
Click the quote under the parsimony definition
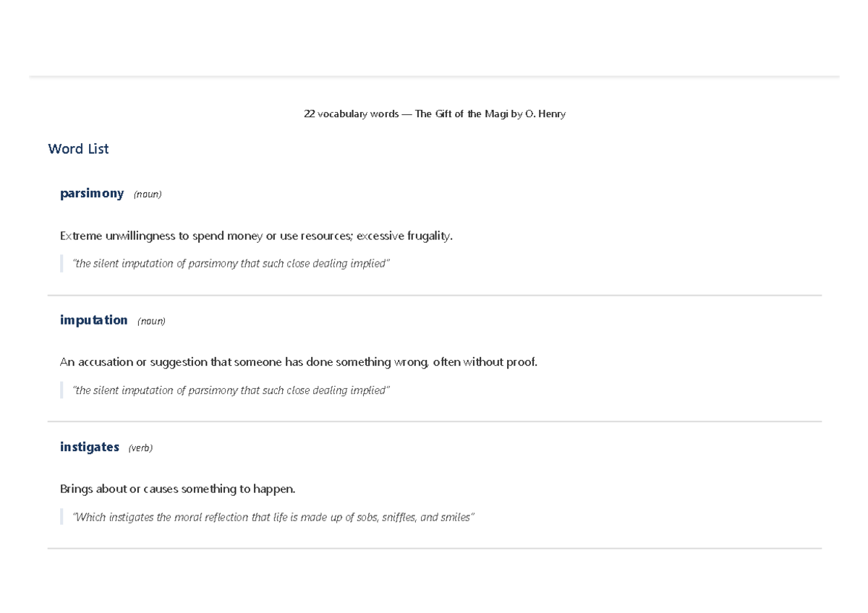click(x=231, y=264)
